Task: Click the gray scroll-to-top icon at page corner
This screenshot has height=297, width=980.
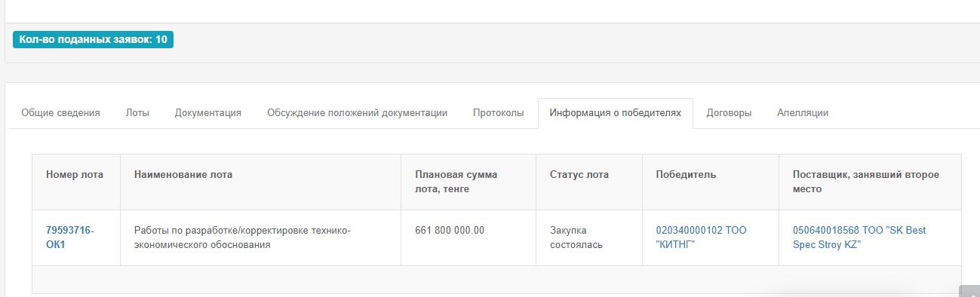Action: 969,291
